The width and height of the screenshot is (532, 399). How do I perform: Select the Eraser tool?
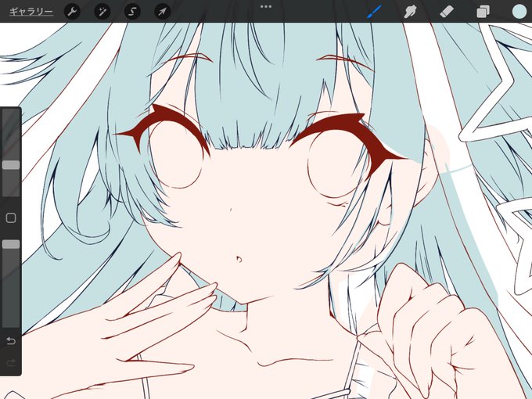(447, 12)
